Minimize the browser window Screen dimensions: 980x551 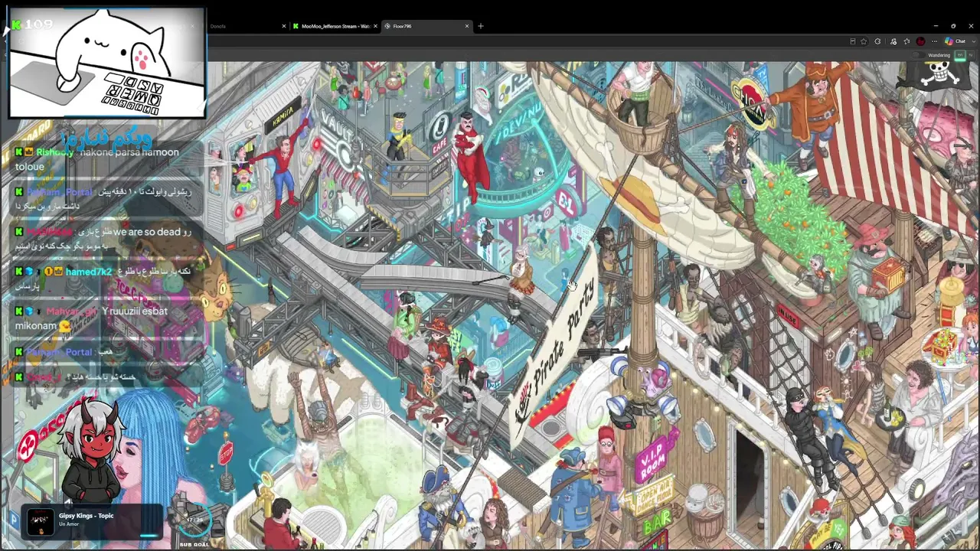point(936,26)
